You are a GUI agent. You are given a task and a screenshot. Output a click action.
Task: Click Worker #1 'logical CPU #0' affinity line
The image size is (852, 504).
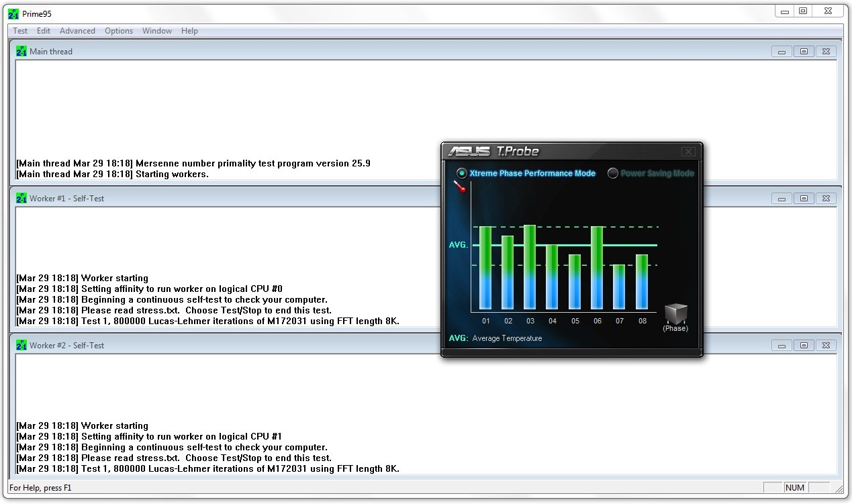149,289
